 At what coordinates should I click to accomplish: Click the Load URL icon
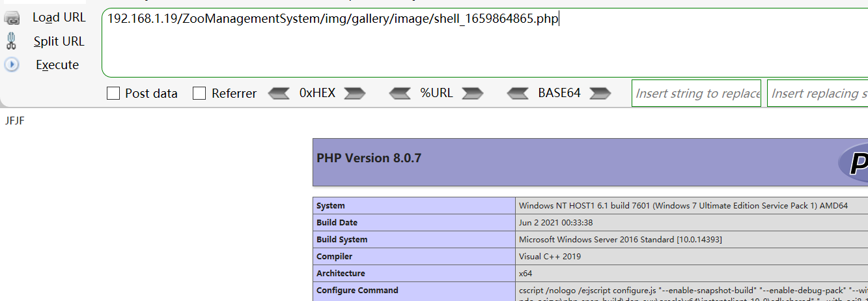12,18
